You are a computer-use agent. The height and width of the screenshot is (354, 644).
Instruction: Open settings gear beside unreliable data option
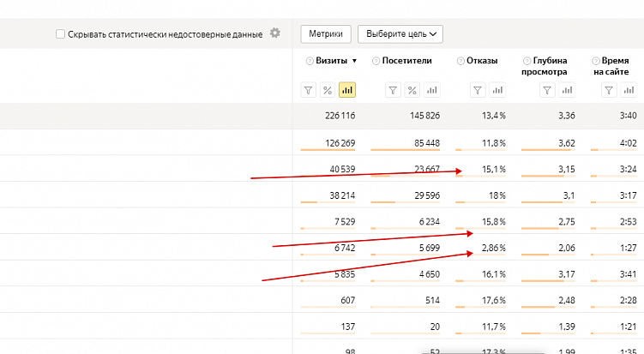click(274, 33)
